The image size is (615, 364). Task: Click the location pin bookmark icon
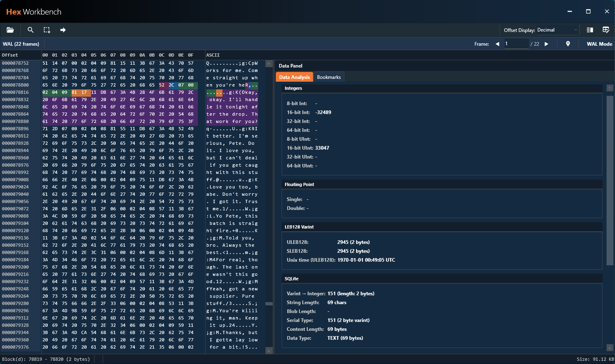568,44
